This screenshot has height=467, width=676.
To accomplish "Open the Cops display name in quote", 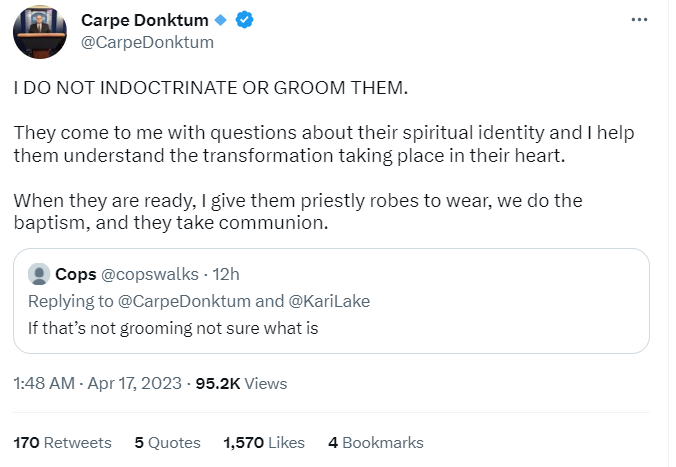I will coord(76,275).
